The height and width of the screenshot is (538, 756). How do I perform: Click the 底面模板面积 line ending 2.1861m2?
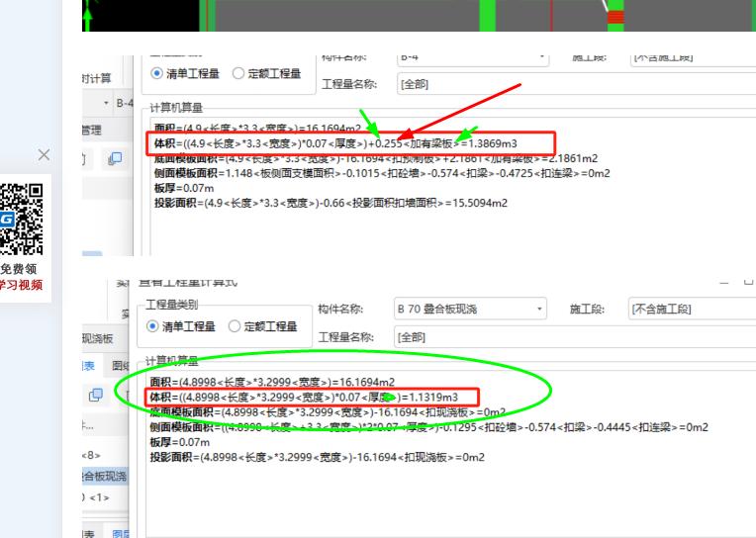point(376,158)
